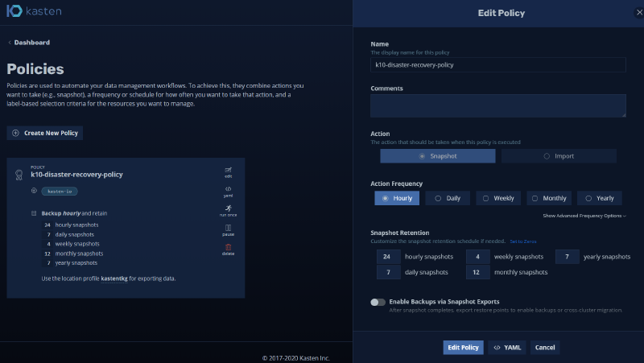Viewport: 644px width, 363px height.
Task: Trigger the run once icon on policy card
Action: pyautogui.click(x=229, y=211)
